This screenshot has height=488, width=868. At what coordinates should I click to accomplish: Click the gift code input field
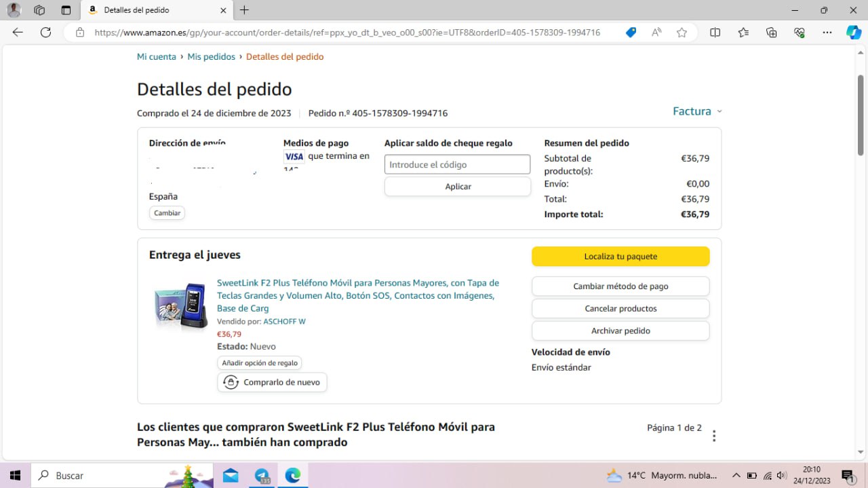[x=457, y=164]
